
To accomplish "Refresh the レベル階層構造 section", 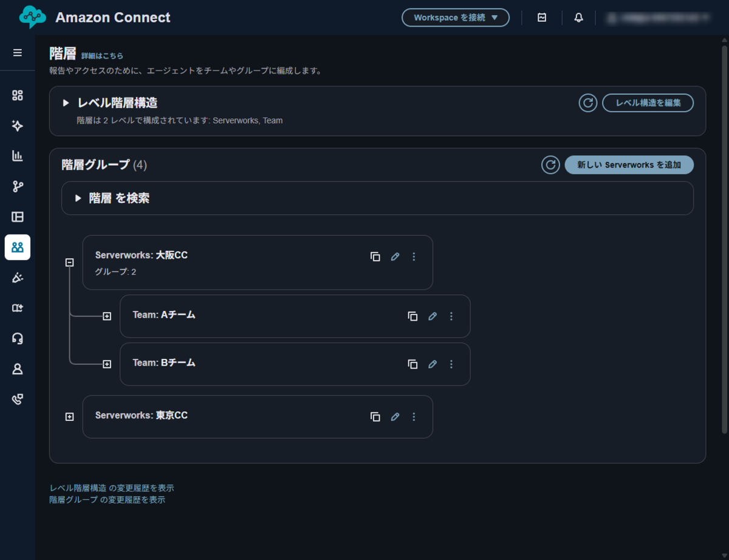I will point(587,103).
